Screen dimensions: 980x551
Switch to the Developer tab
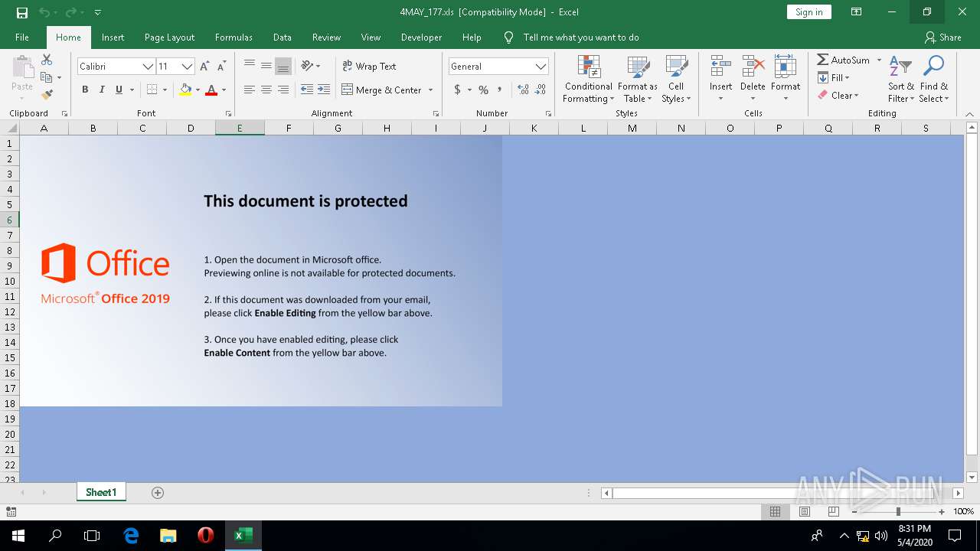pos(421,37)
